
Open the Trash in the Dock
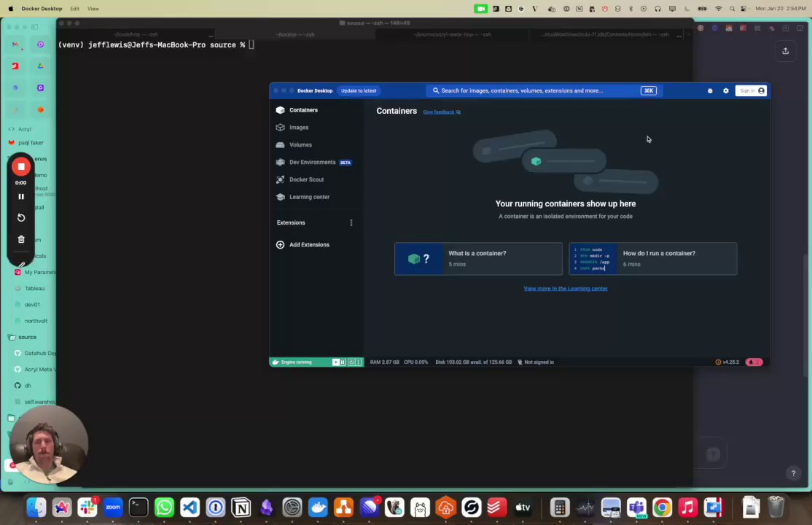tap(776, 507)
